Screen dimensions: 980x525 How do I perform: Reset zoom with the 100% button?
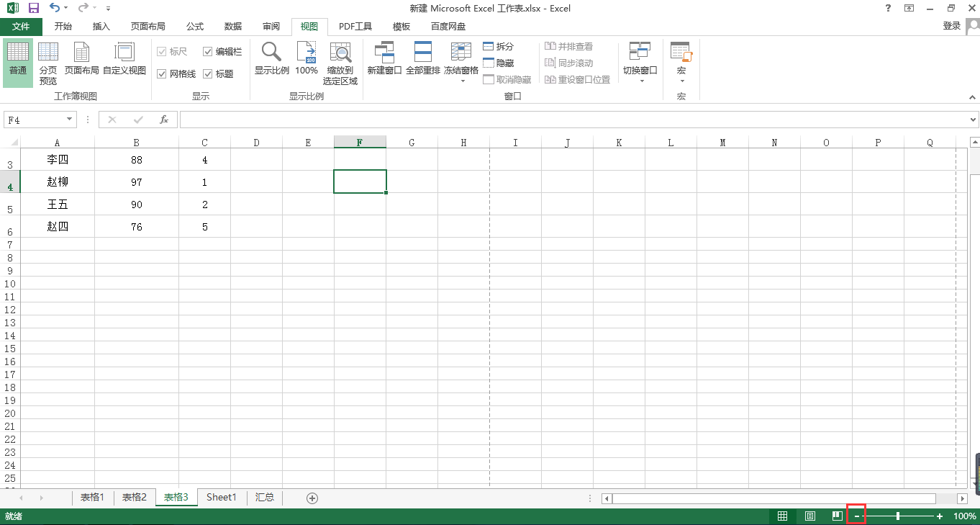pyautogui.click(x=307, y=59)
